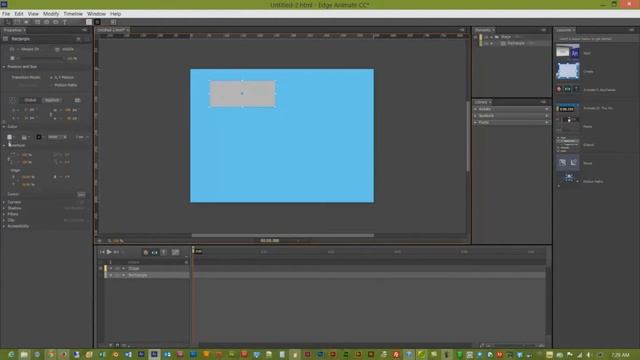Expand the Corners section
The width and height of the screenshot is (640, 360).
pyautogui.click(x=4, y=202)
